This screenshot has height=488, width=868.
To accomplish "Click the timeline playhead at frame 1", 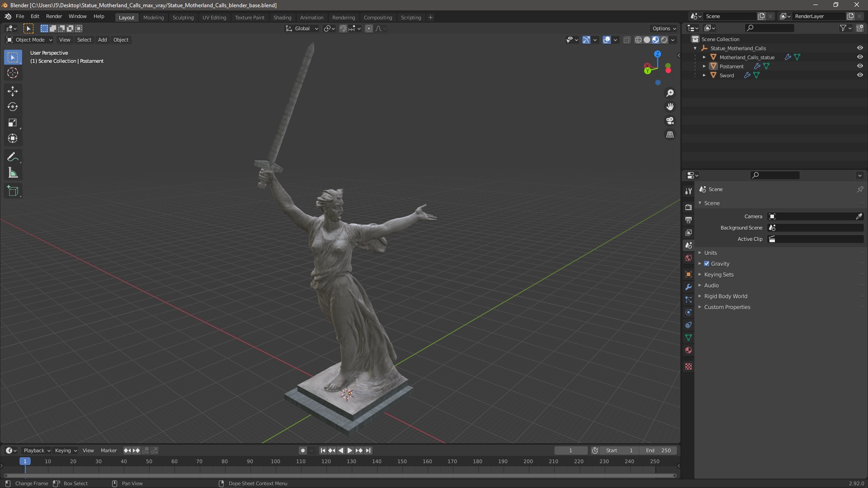I will point(25,461).
